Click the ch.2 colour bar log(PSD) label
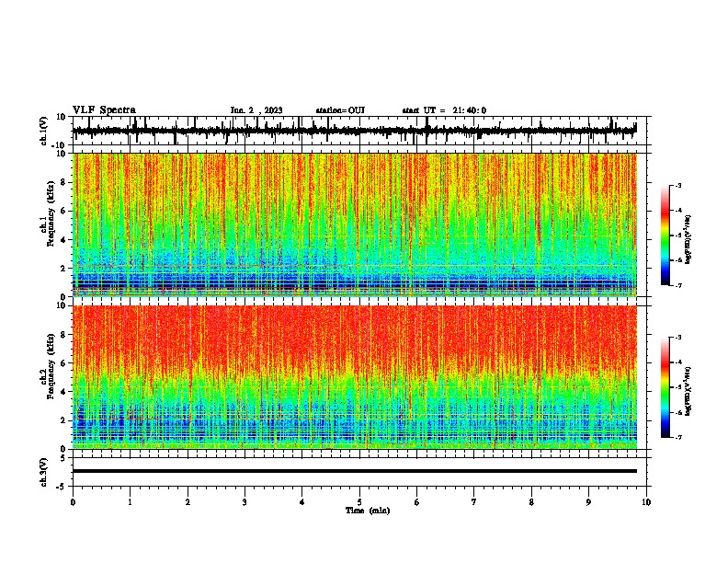Image resolution: width=728 pixels, height=563 pixels. tap(688, 391)
